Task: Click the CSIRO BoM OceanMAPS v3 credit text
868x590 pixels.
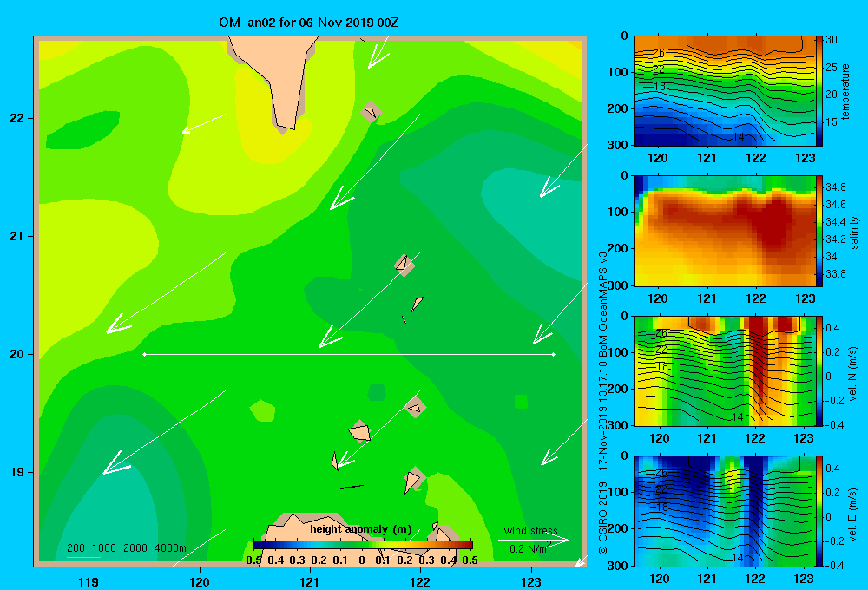Action: tap(603, 402)
